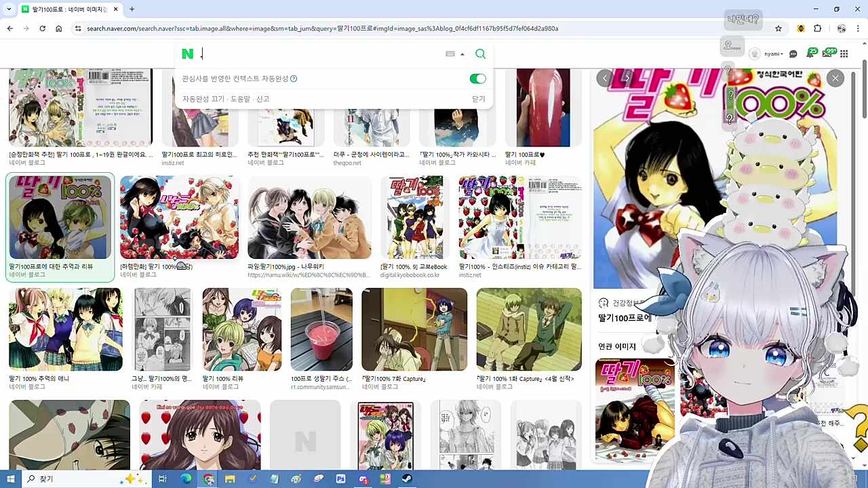Open a new browser tab
The height and width of the screenshot is (488, 868).
[132, 9]
